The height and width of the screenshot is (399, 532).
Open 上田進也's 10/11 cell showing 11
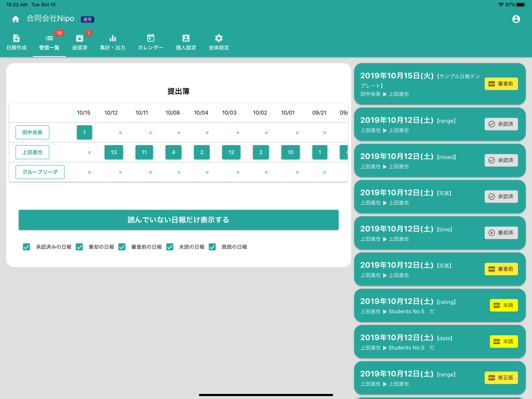coord(144,152)
